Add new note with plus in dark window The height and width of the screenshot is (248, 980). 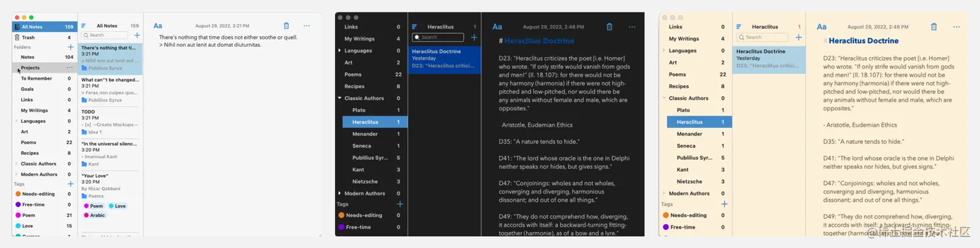pos(474,38)
